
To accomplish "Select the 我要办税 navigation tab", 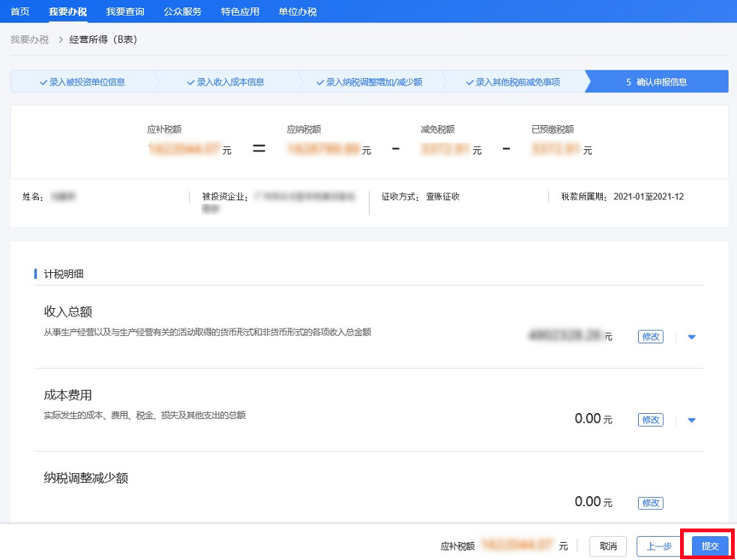I will [x=67, y=11].
